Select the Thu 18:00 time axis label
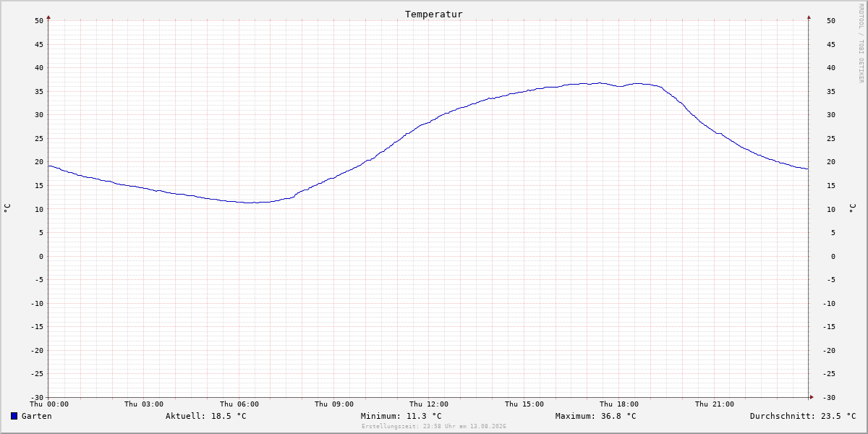Viewport: 868px width, 434px height. [619, 404]
